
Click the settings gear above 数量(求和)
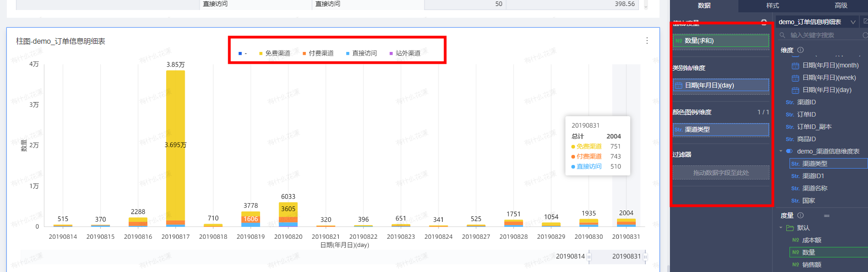[764, 22]
